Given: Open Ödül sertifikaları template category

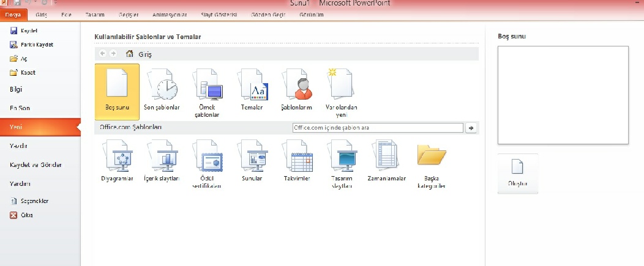Looking at the screenshot, I should coord(207,164).
